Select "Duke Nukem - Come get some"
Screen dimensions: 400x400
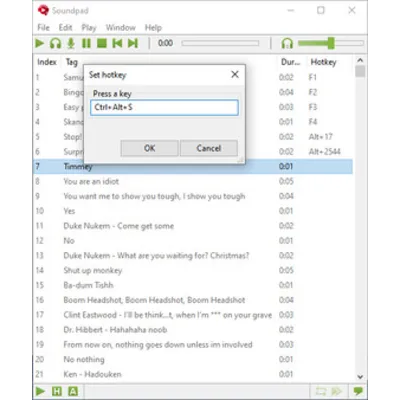click(x=193, y=226)
